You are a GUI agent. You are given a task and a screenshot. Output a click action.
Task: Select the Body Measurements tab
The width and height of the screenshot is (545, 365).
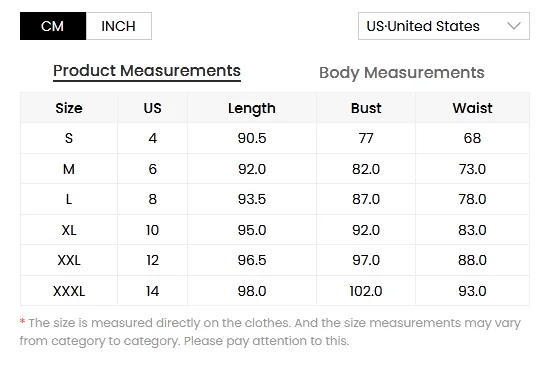[x=401, y=73]
